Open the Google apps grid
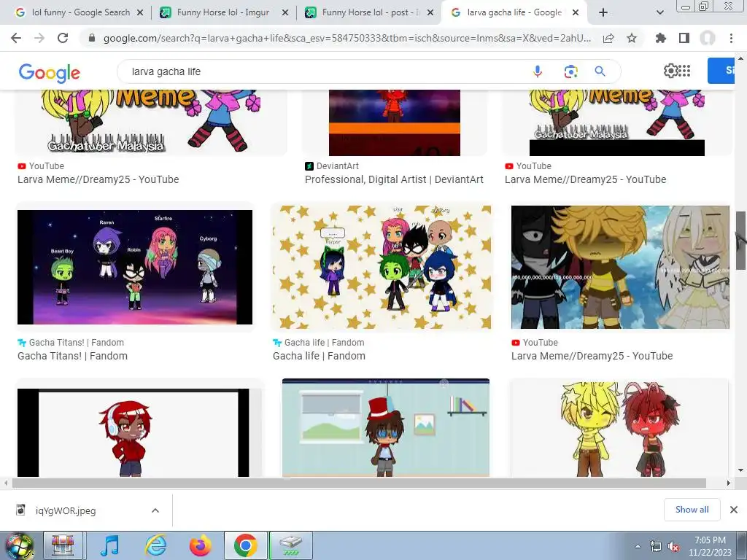 pyautogui.click(x=684, y=71)
